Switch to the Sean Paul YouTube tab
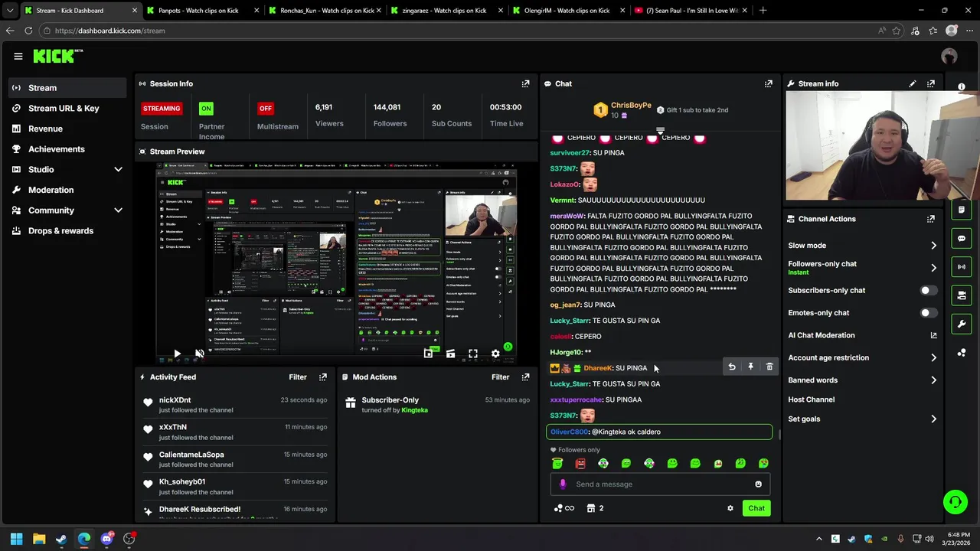This screenshot has width=980, height=551. click(692, 11)
